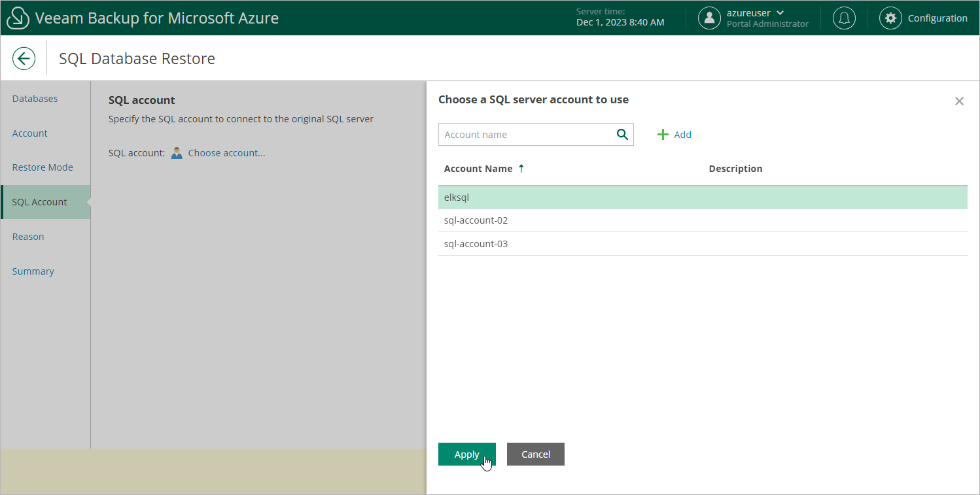
Task: Click the Server time display
Action: (620, 18)
